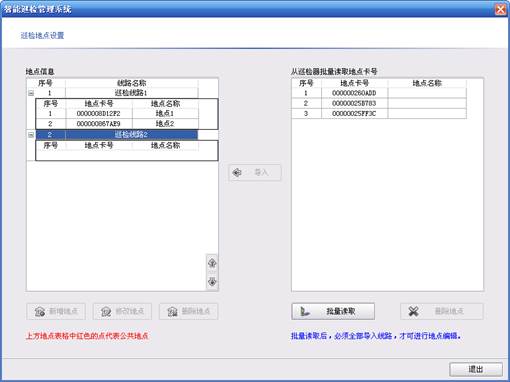Click the 线路名称 column header

tap(132, 83)
